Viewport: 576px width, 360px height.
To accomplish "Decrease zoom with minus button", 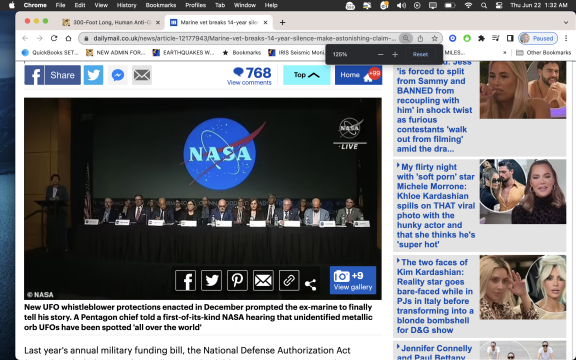I will [x=381, y=54].
